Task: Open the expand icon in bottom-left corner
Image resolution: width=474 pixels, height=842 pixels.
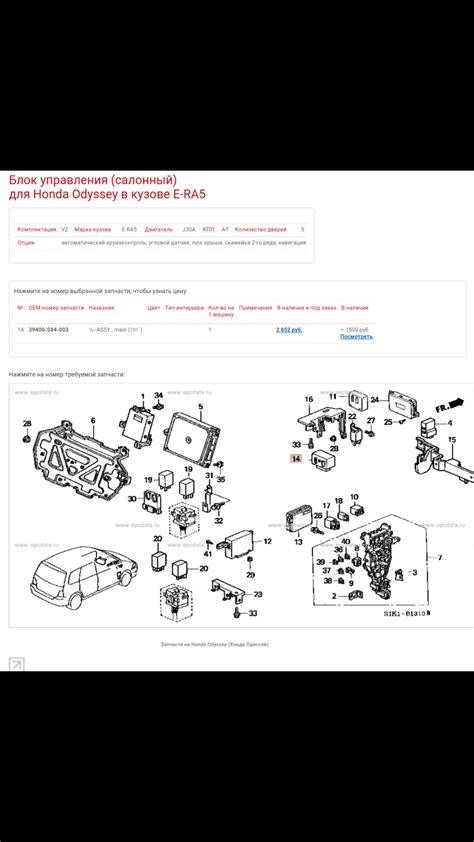Action: point(17,664)
